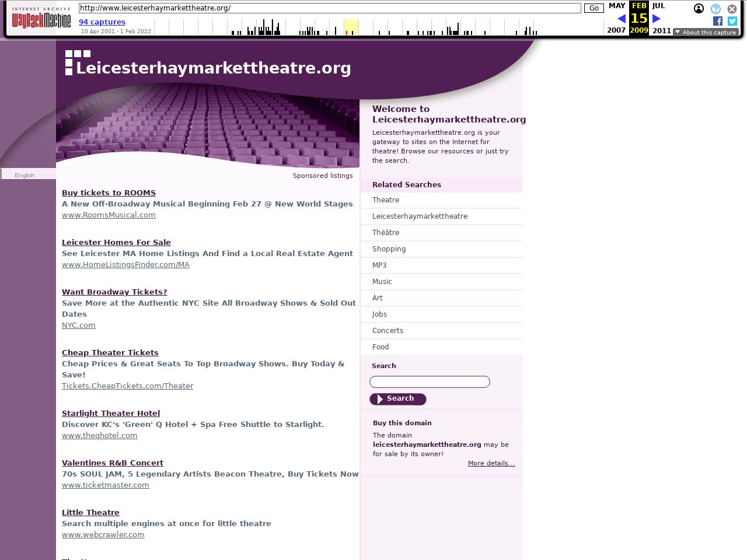Go to previous capture with left arrow
Image resolution: width=747 pixels, height=560 pixels.
[621, 19]
